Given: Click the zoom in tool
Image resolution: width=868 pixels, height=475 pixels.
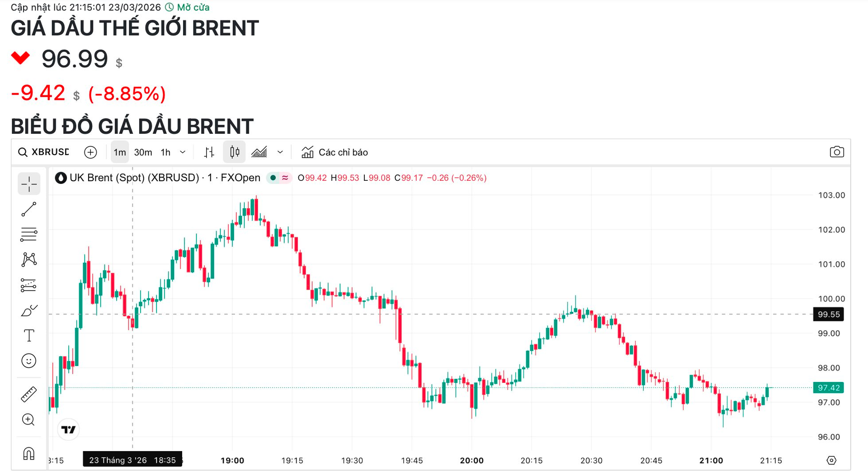Looking at the screenshot, I should (x=28, y=420).
